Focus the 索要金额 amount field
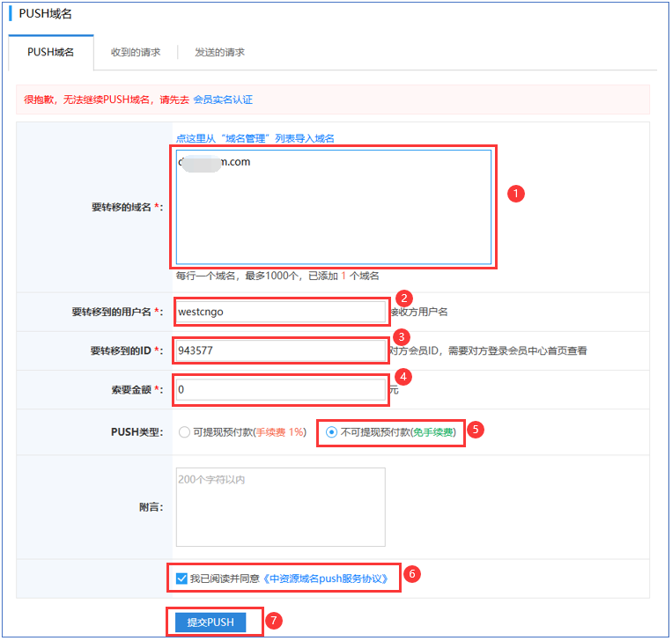 pyautogui.click(x=280, y=389)
